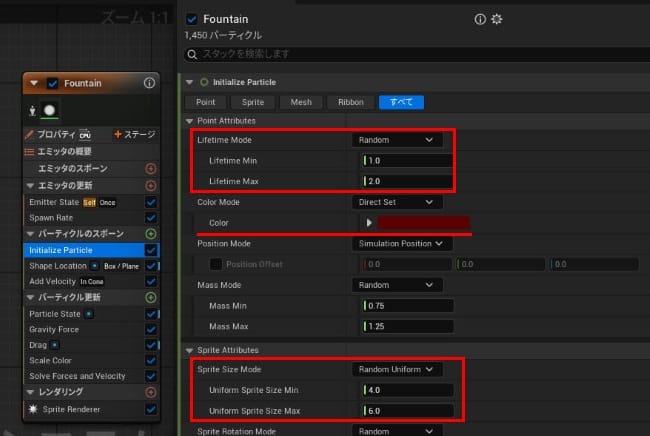Click the Lifetime Max value field
Image resolution: width=650 pixels, height=436 pixels.
[407, 181]
